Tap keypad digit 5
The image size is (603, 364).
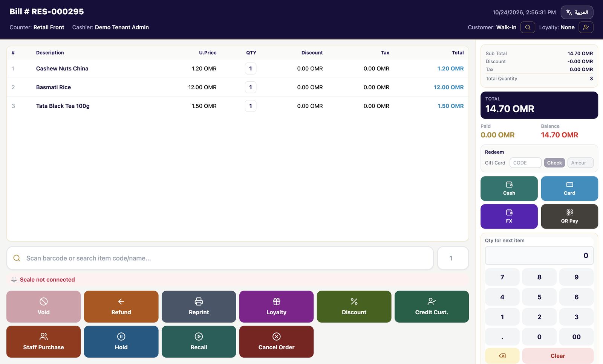click(x=539, y=297)
